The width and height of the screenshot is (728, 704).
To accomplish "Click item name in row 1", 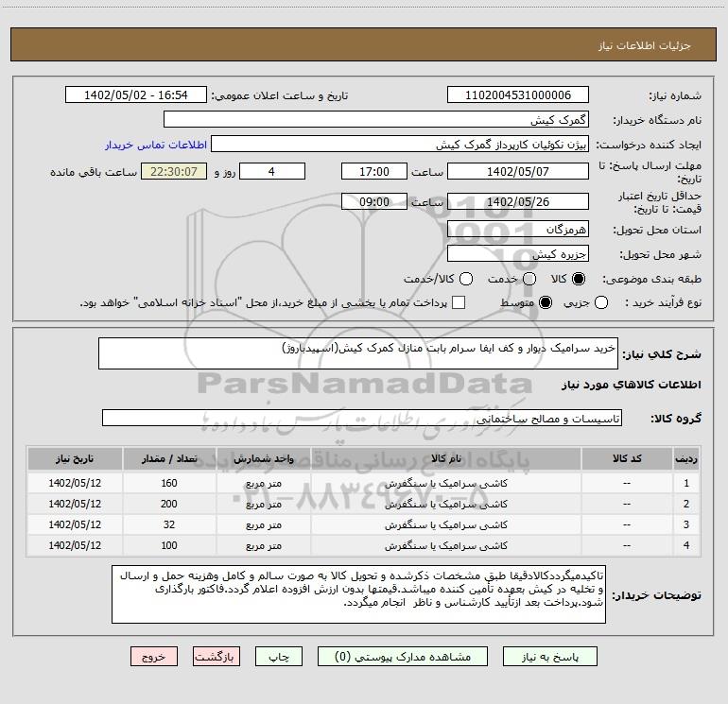I will coord(445,483).
